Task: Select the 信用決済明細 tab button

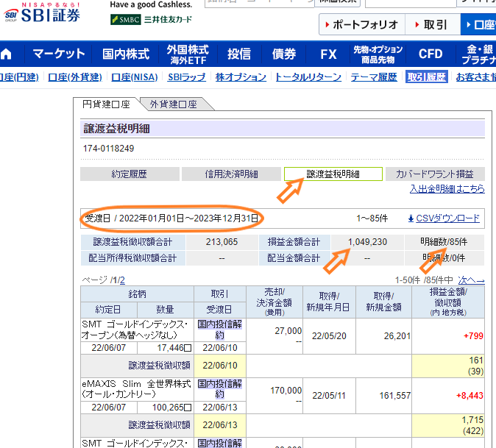Action: pos(231,174)
